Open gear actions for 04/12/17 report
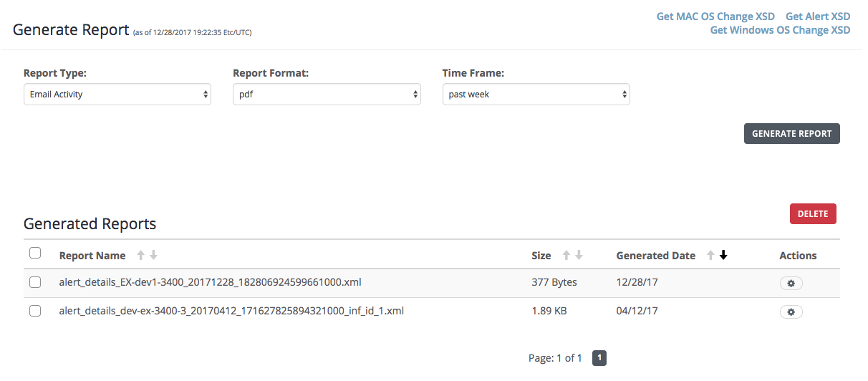This screenshot has width=868, height=381. [791, 312]
